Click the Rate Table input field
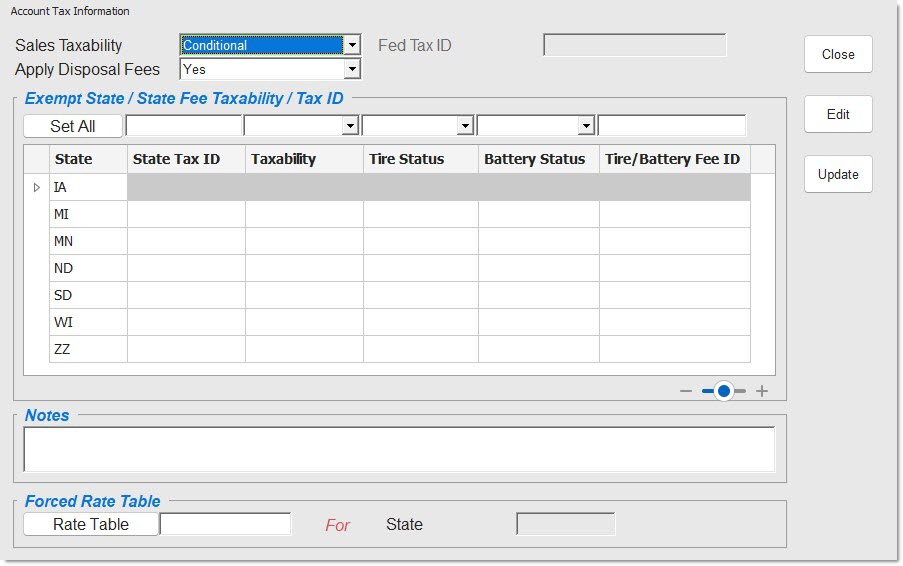This screenshot has height=566, width=903. pos(225,524)
